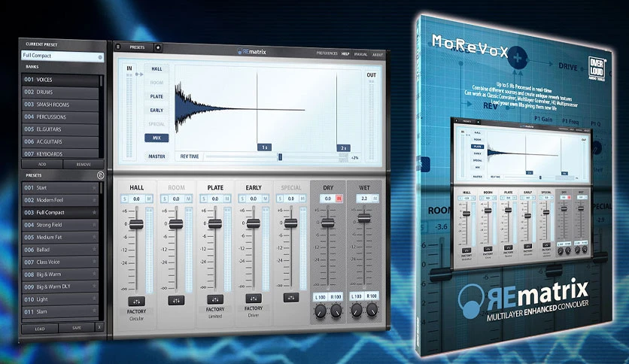
Task: Open the SPECIAL channel EQ settings icon
Action: point(291,298)
